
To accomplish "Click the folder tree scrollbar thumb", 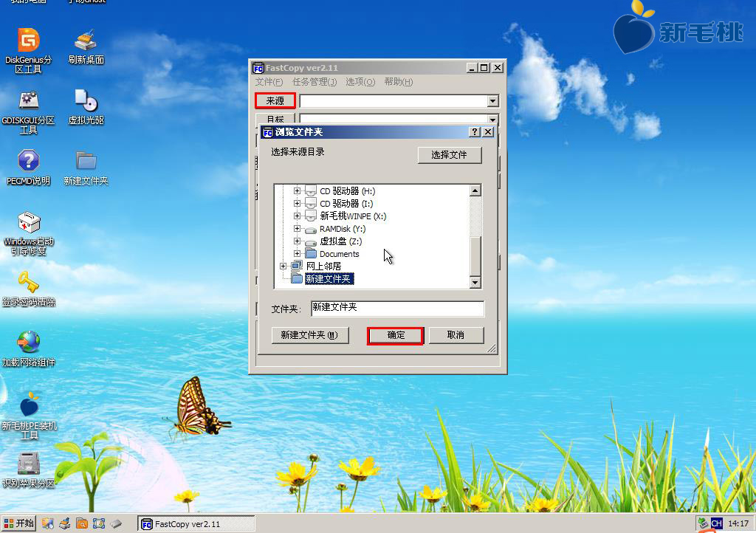I will (x=475, y=256).
